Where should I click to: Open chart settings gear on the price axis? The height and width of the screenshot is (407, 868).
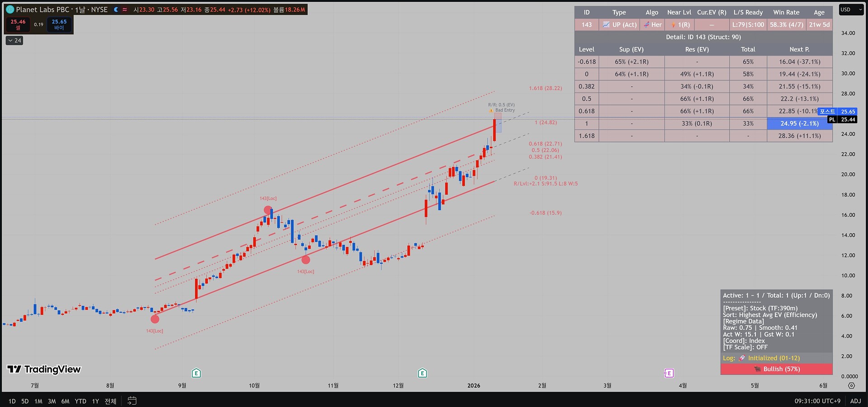pos(851,386)
